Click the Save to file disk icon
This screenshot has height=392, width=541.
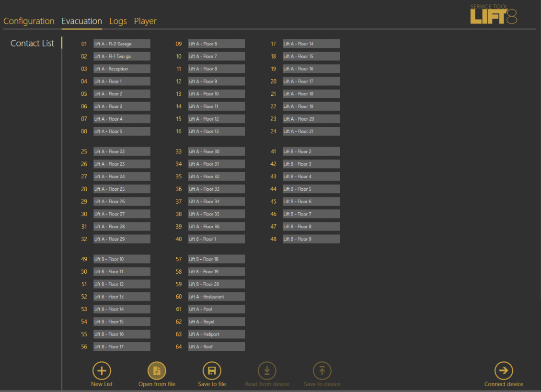212,370
